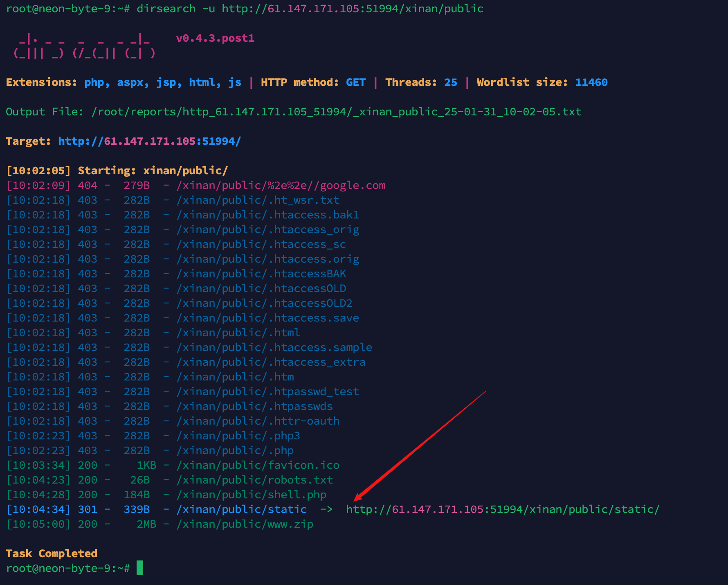
Task: Select the output file path under /root/reports
Action: click(335, 111)
